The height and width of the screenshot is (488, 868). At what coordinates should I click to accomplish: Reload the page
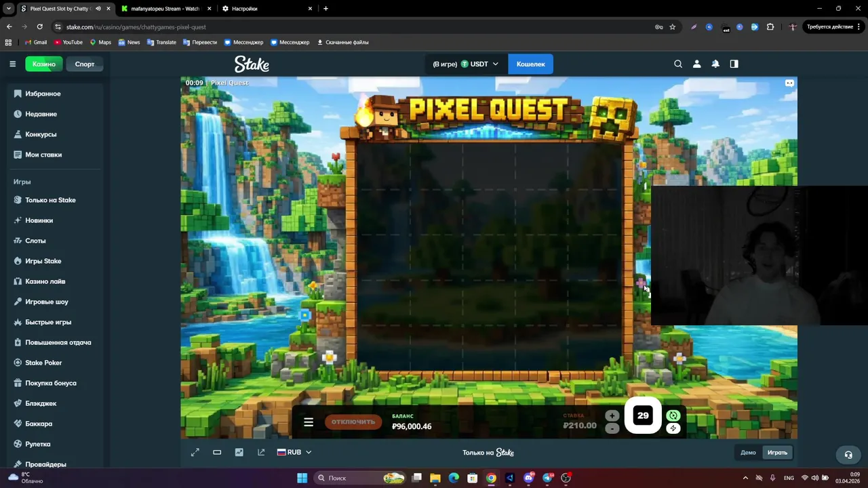(39, 26)
